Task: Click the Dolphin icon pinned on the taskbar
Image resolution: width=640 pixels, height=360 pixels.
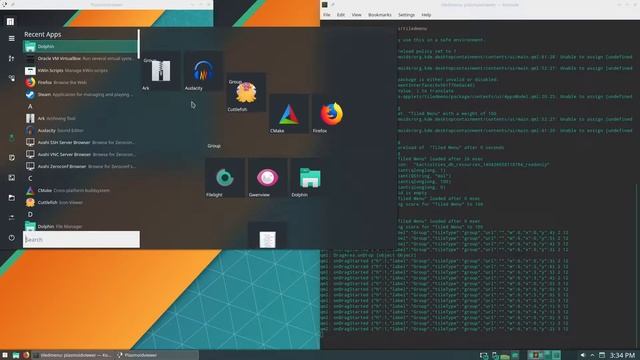Action: coord(16,355)
